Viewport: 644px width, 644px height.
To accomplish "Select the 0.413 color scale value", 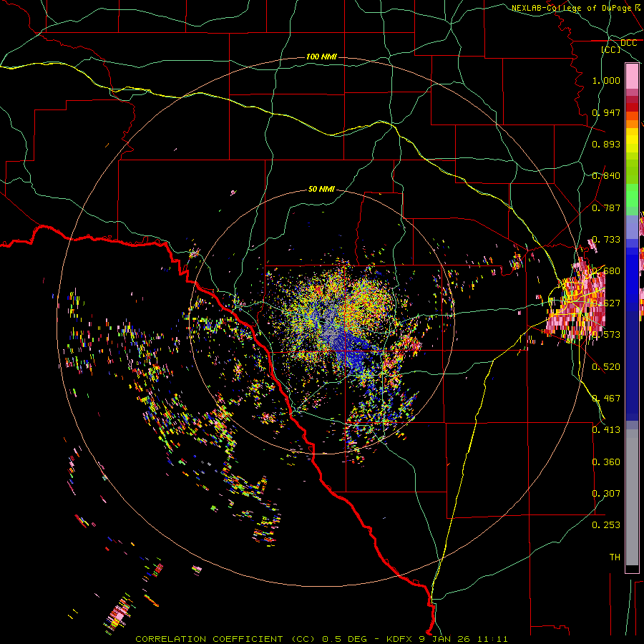I will pyautogui.click(x=606, y=430).
